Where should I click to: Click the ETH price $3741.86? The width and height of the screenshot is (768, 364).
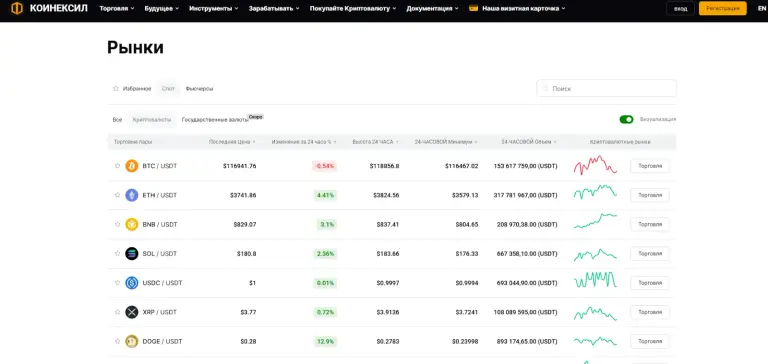coord(243,195)
